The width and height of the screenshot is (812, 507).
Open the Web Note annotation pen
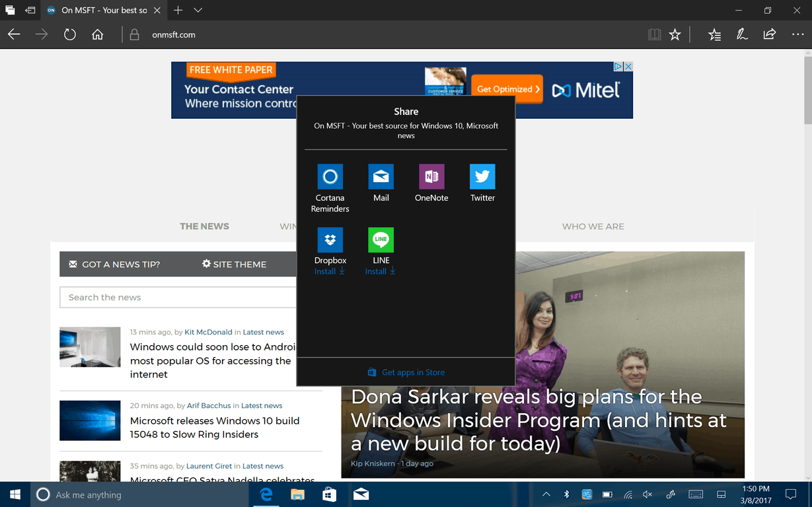pos(741,34)
